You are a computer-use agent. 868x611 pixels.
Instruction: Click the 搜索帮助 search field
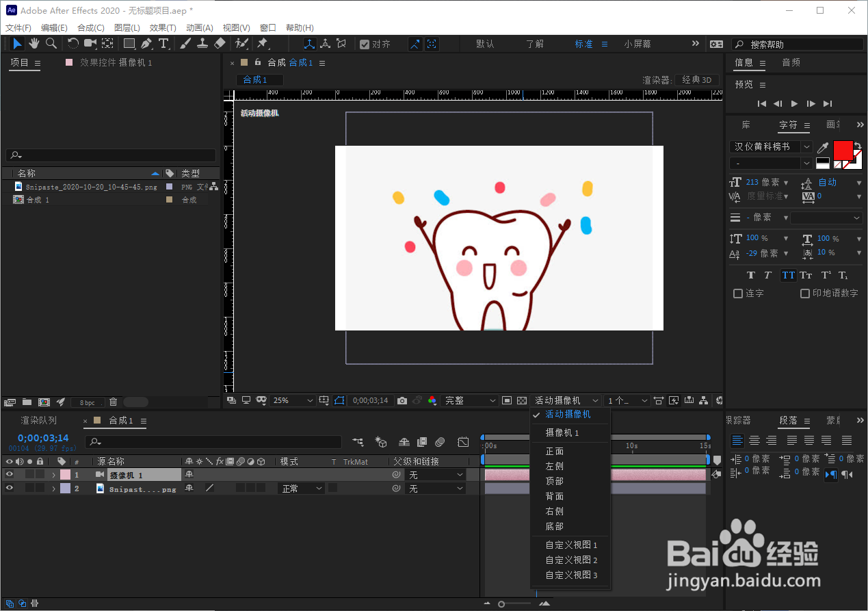798,44
